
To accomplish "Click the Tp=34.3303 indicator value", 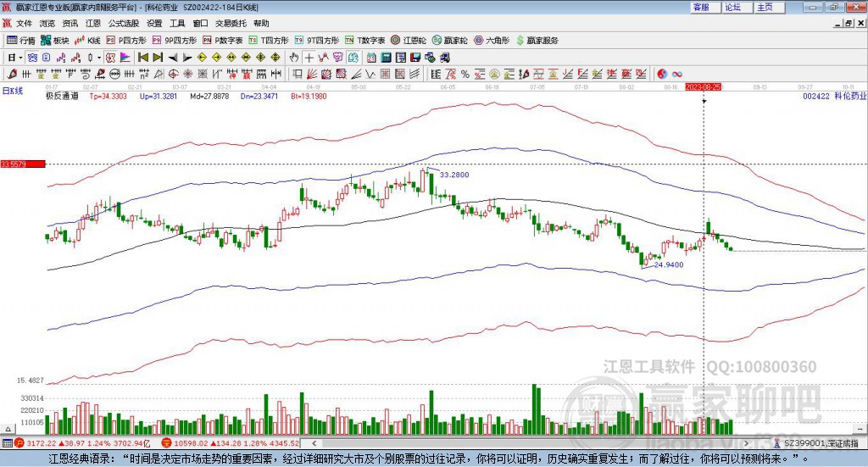I will pos(108,97).
